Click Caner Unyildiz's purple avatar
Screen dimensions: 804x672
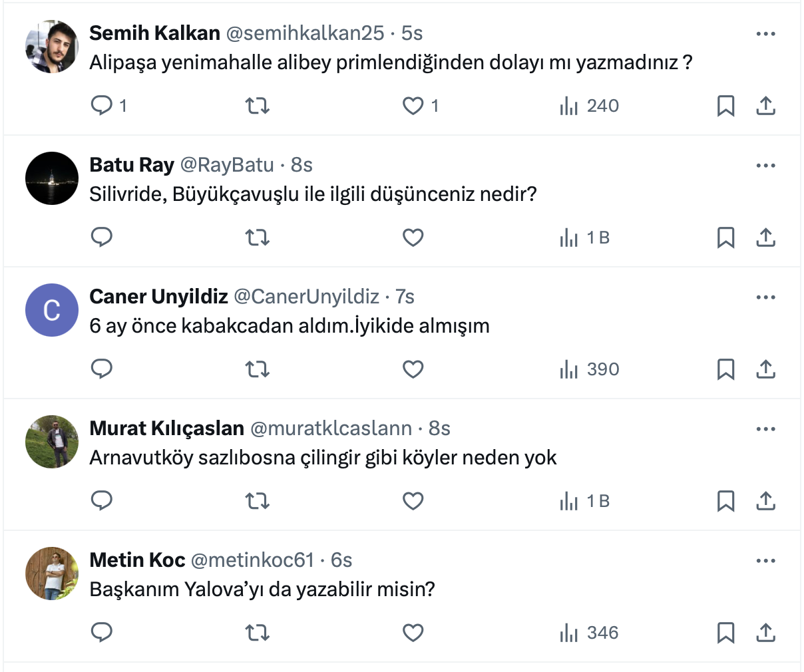[x=52, y=310]
